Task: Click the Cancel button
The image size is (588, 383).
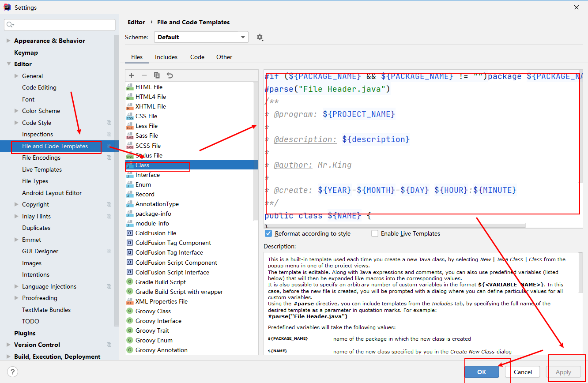Action: tap(523, 372)
